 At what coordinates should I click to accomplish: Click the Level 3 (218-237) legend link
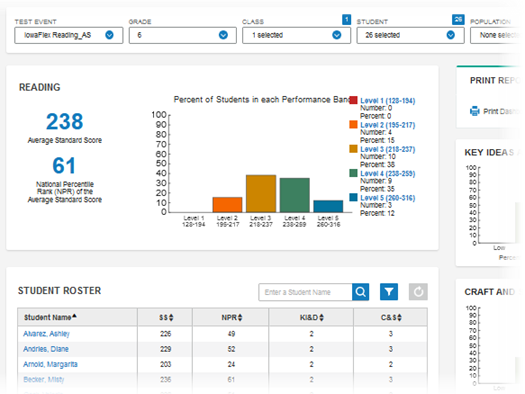(x=387, y=149)
